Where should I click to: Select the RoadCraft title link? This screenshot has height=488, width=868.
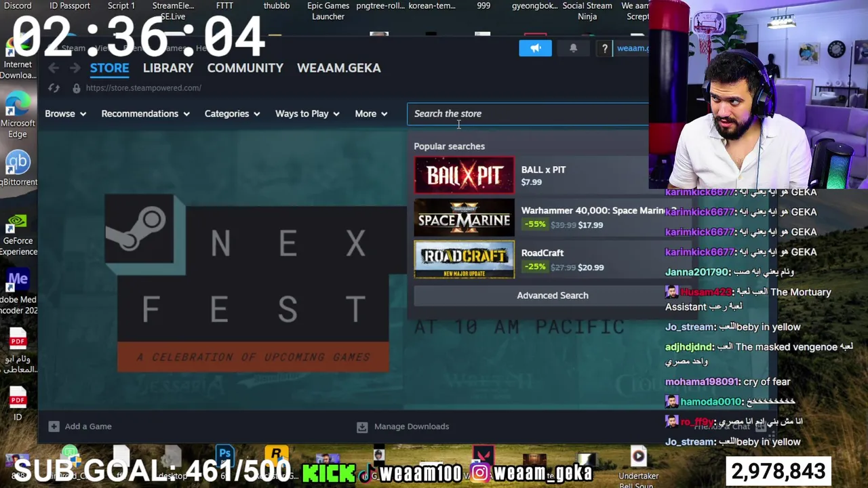542,253
